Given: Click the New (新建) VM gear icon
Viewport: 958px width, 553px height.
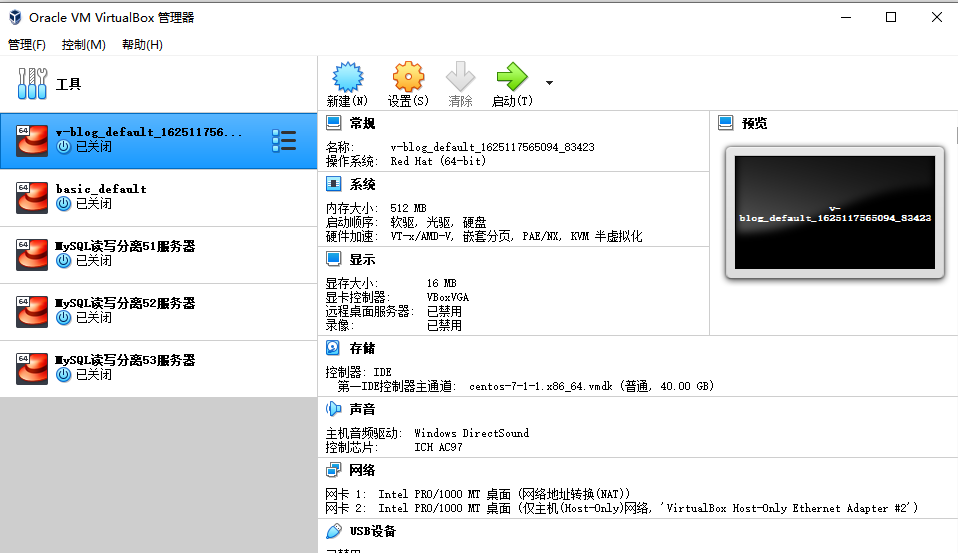Looking at the screenshot, I should pos(348,76).
